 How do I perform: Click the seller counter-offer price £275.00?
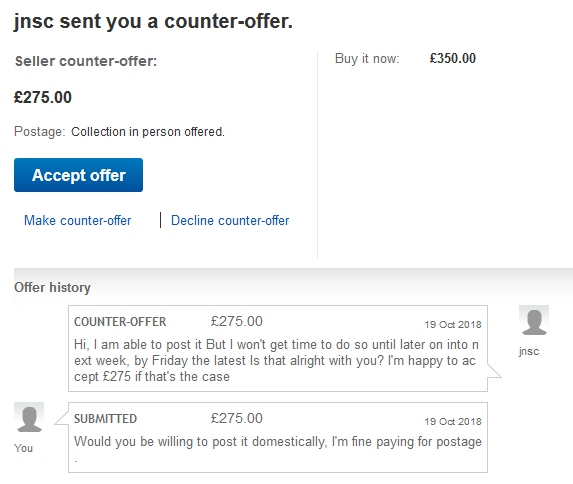tap(43, 97)
